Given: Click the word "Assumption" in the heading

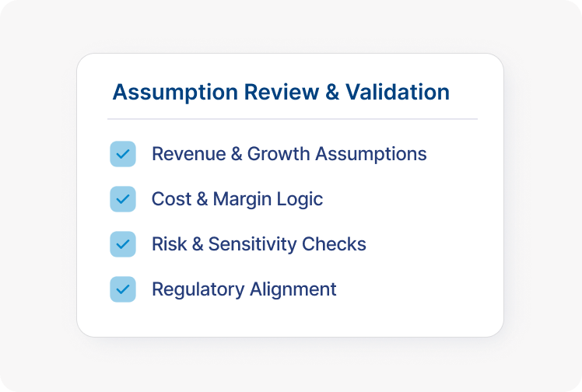Looking at the screenshot, I should [175, 92].
